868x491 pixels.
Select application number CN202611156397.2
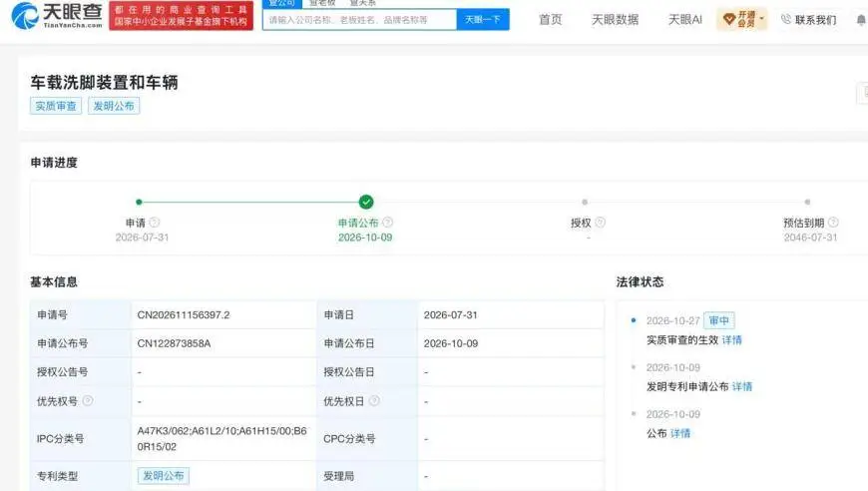pyautogui.click(x=184, y=315)
